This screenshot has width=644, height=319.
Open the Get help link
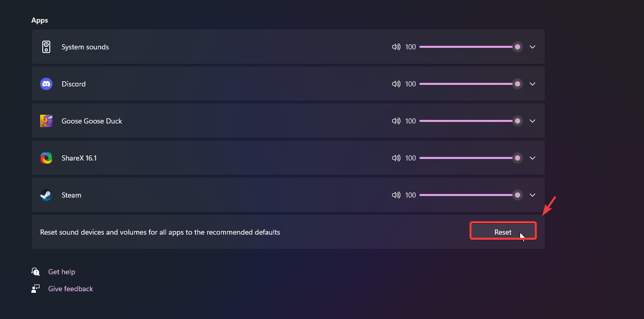[62, 272]
